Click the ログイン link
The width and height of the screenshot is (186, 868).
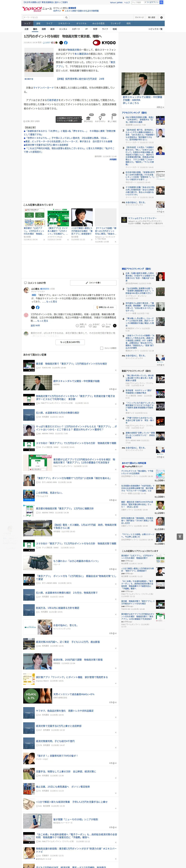57,11
